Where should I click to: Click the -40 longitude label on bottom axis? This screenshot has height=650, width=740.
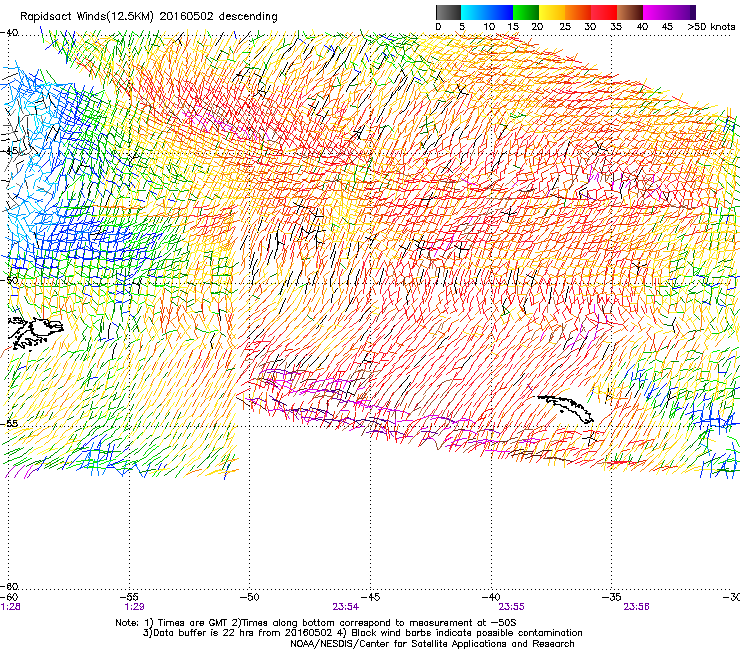point(491,597)
